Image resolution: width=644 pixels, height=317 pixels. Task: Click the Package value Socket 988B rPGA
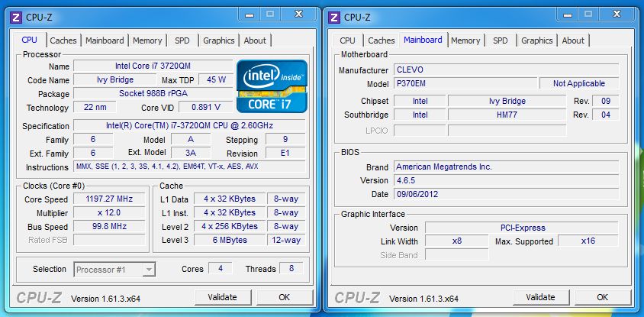click(x=153, y=93)
